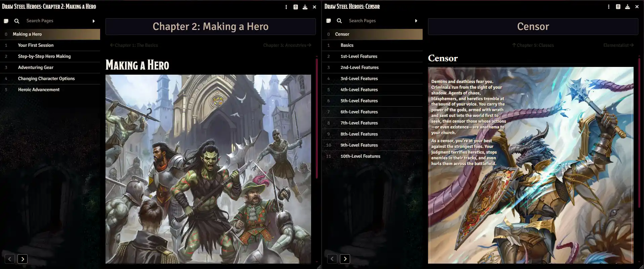Click download icon in Censor window header
This screenshot has height=269, width=644.
click(x=628, y=7)
